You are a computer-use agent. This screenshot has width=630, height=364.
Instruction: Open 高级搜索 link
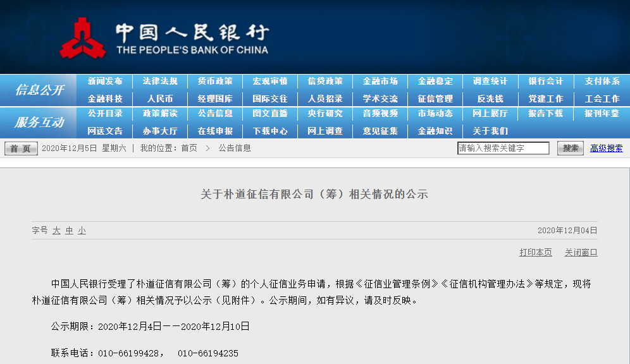click(x=607, y=148)
